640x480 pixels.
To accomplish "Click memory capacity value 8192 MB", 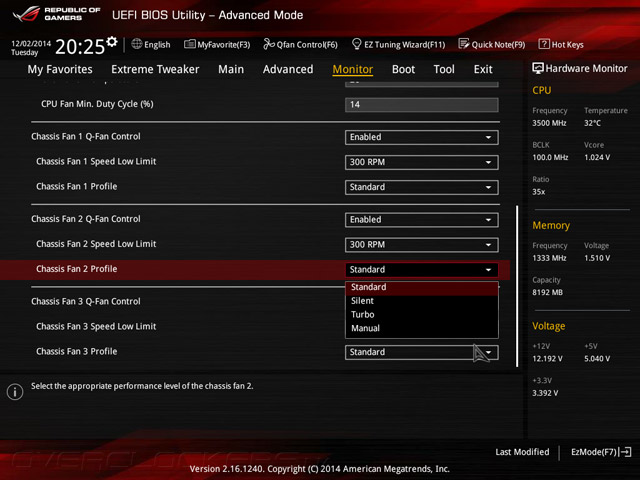I will [547, 293].
